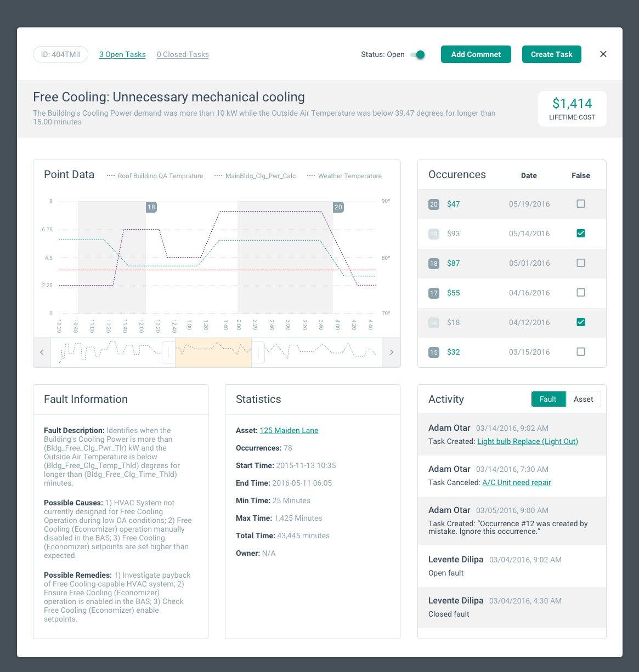This screenshot has height=672, width=639.
Task: Uncheck false box for 05/14/2016 occurrence
Action: tap(581, 234)
